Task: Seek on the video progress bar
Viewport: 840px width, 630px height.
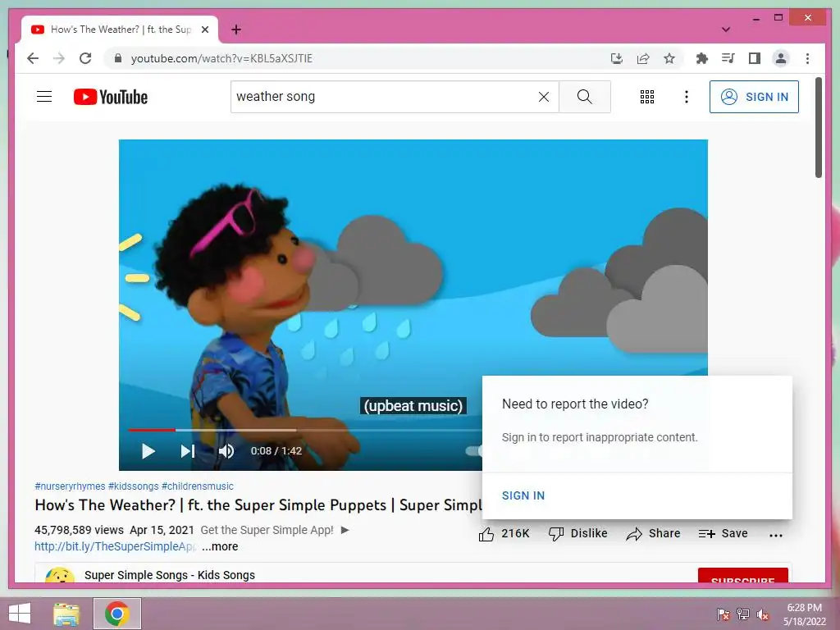Action: point(305,430)
